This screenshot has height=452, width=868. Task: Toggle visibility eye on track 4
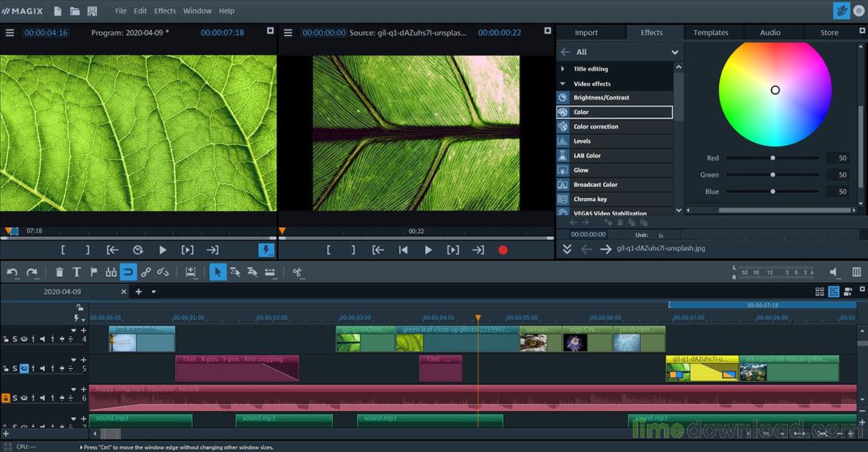click(24, 338)
